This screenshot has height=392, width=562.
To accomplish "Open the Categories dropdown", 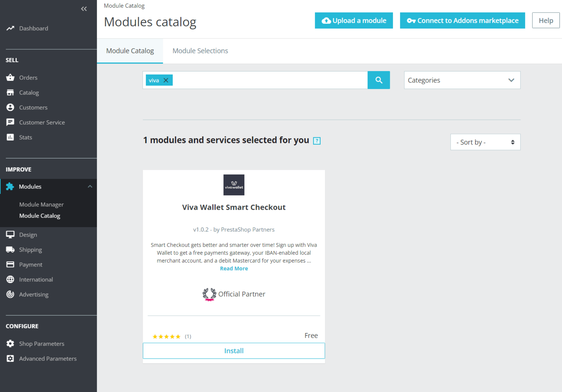I will coord(462,80).
